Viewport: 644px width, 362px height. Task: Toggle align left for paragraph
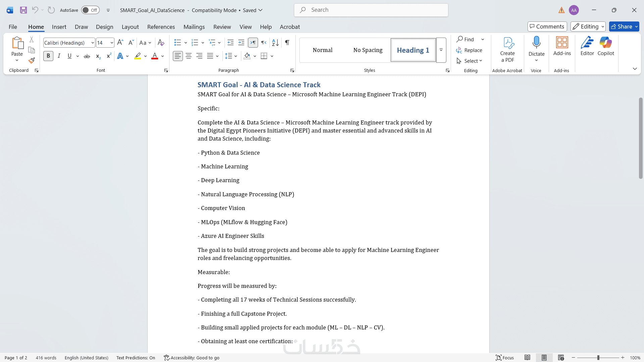click(x=178, y=56)
